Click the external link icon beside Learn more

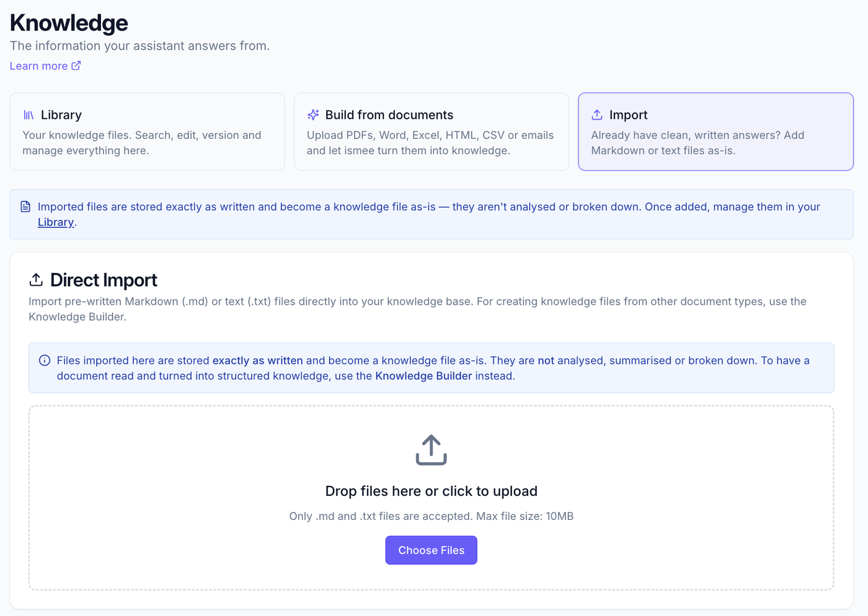click(76, 66)
